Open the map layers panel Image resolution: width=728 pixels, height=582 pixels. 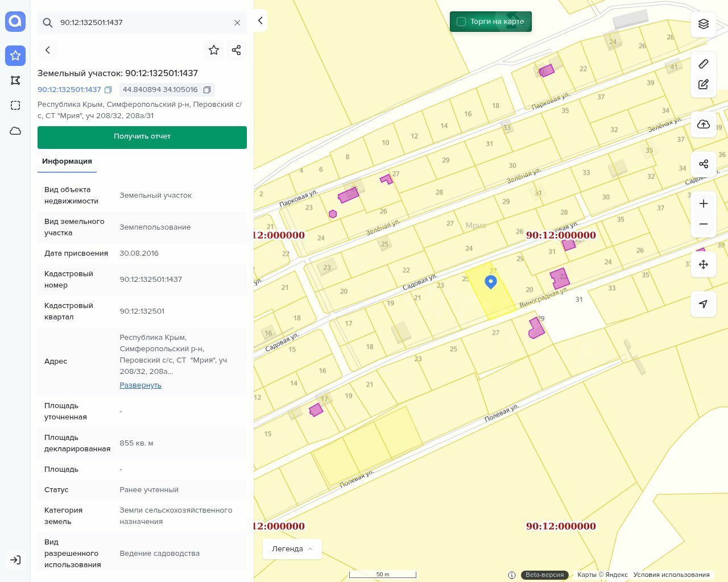[x=704, y=24]
